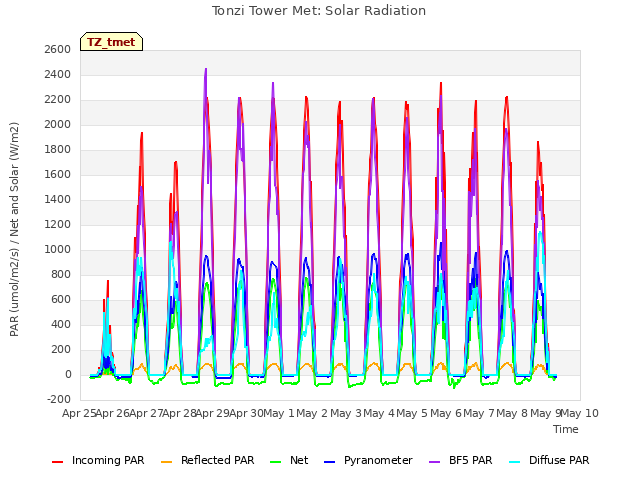Click the y-axis tick label 400
Viewport: 640px width, 480px height.
coord(61,324)
